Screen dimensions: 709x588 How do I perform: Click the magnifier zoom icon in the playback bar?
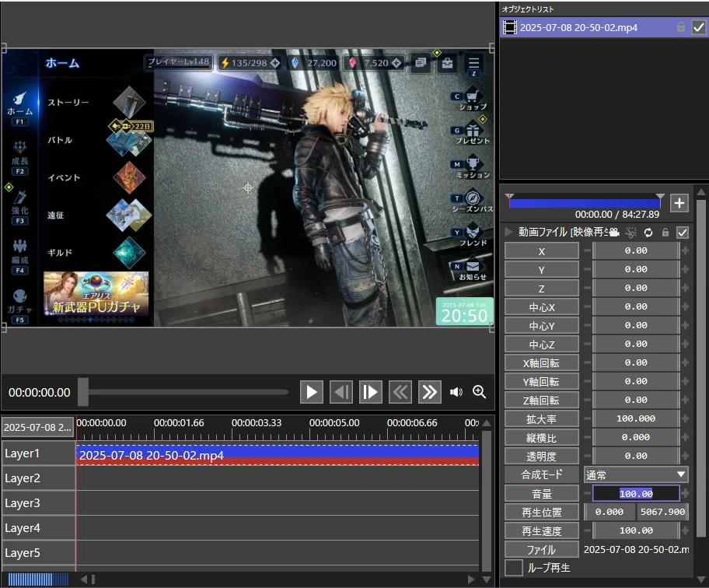point(480,392)
